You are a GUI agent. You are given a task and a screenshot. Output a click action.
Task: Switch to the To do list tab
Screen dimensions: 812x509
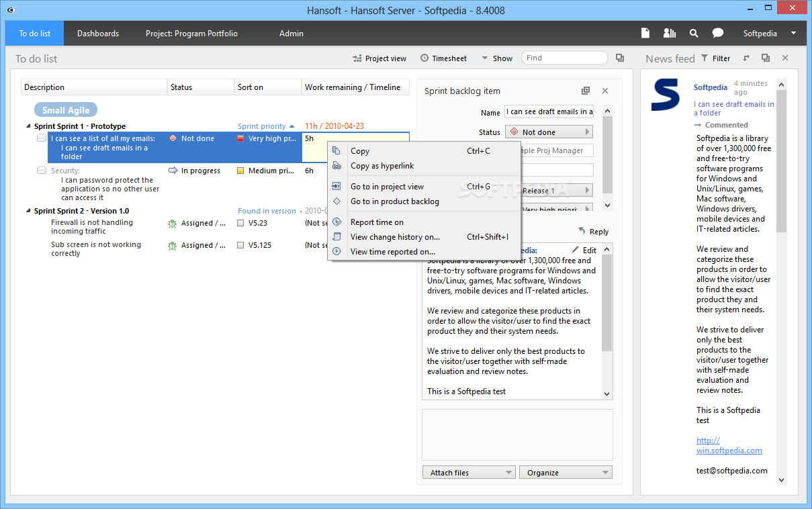[35, 33]
